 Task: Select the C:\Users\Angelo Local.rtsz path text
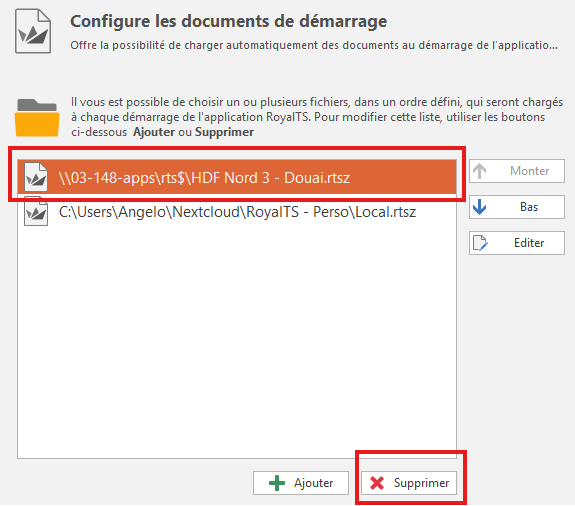point(237,212)
